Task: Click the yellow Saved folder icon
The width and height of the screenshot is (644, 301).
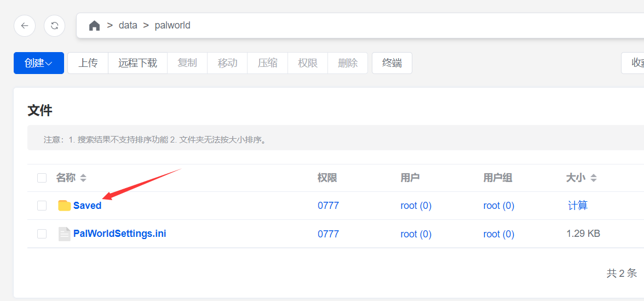Action: (65, 206)
